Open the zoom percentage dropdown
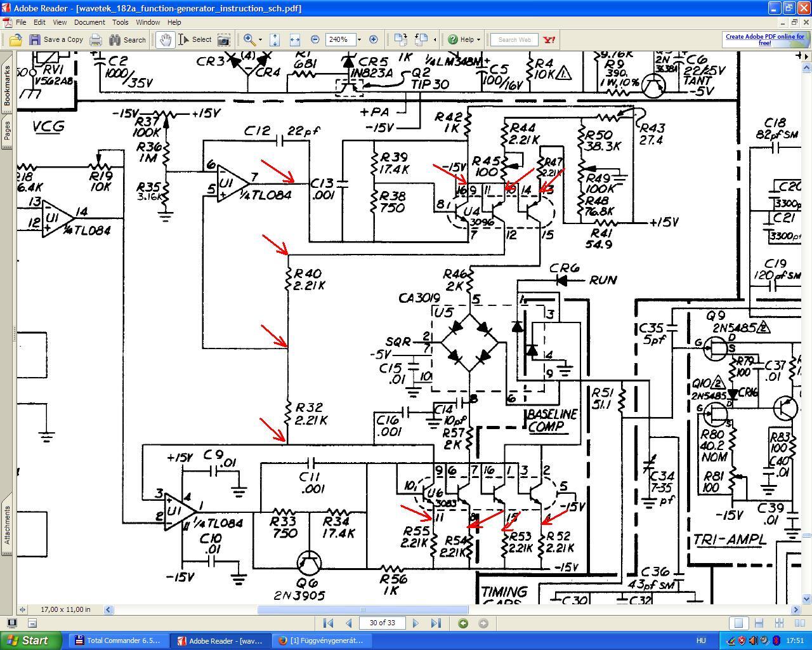Image resolution: width=812 pixels, height=650 pixels. tap(359, 39)
